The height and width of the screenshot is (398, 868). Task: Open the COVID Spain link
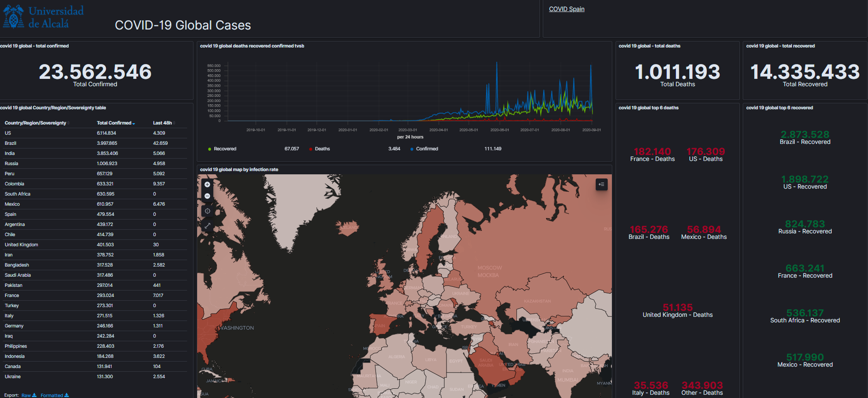tap(567, 9)
